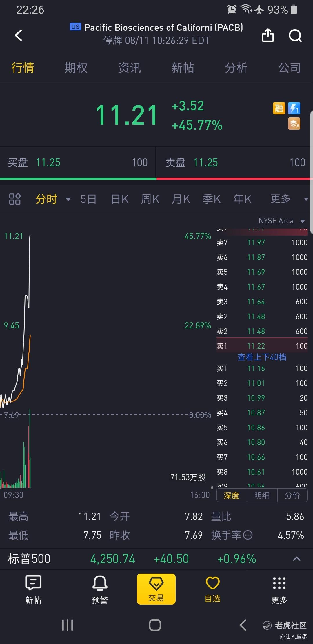The height and width of the screenshot is (644, 313).
Task: Select 分价 price distribution tab
Action: (x=292, y=495)
